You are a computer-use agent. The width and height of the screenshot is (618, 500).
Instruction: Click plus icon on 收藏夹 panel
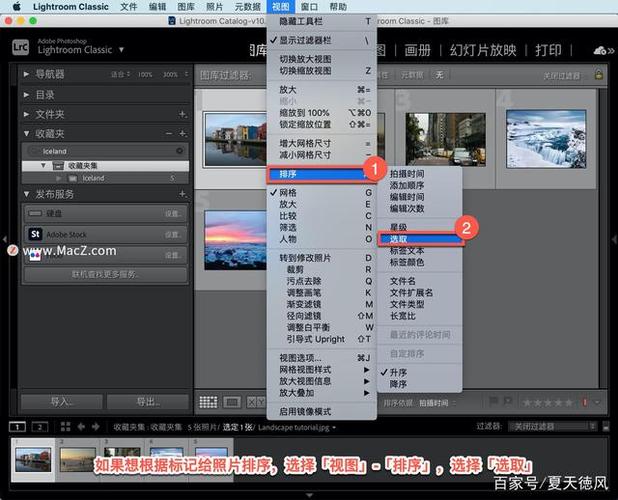click(x=182, y=134)
